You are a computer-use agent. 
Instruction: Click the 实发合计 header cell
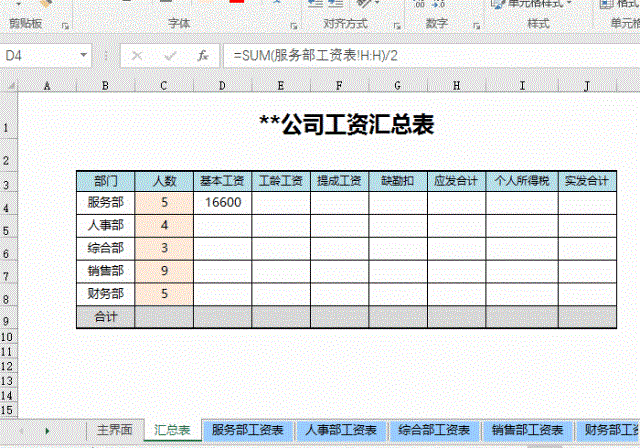[x=587, y=181]
